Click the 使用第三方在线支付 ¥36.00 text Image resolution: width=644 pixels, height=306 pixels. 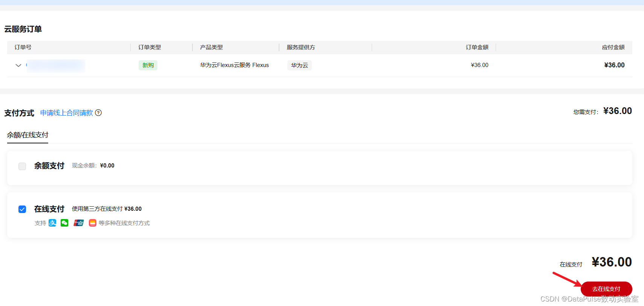tap(107, 209)
